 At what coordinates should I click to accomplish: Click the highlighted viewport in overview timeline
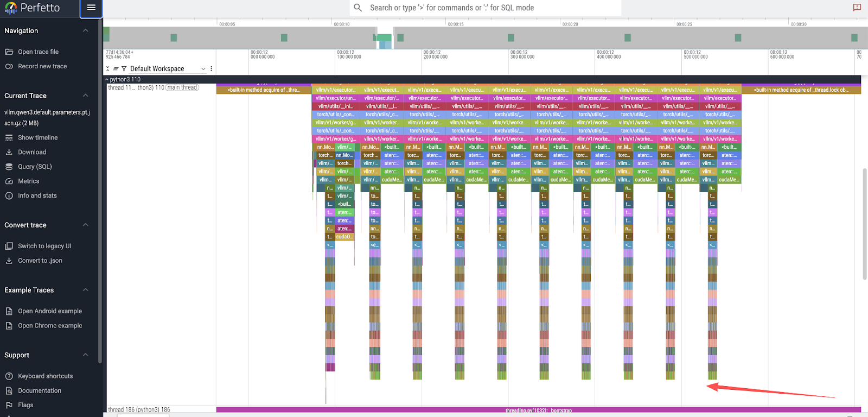pyautogui.click(x=385, y=38)
